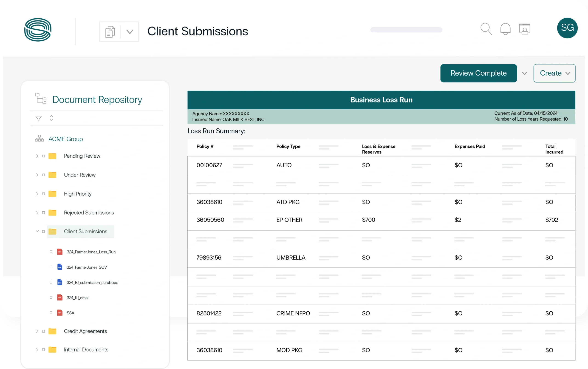The height and width of the screenshot is (369, 588).
Task: Click the documents icon beside Client Submissions title
Action: (x=110, y=32)
